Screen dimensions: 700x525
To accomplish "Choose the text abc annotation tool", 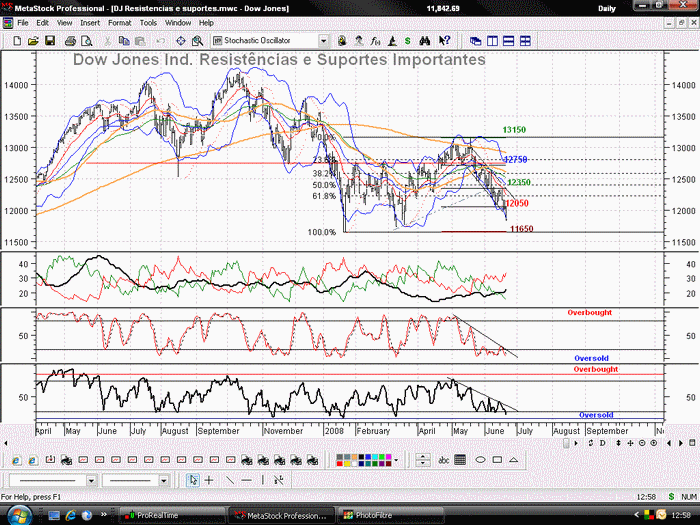I will (x=443, y=459).
